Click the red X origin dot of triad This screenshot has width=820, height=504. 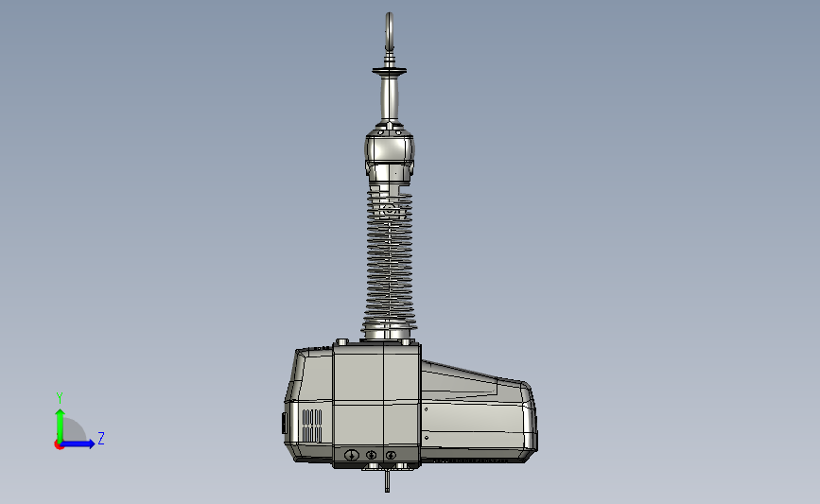59,445
